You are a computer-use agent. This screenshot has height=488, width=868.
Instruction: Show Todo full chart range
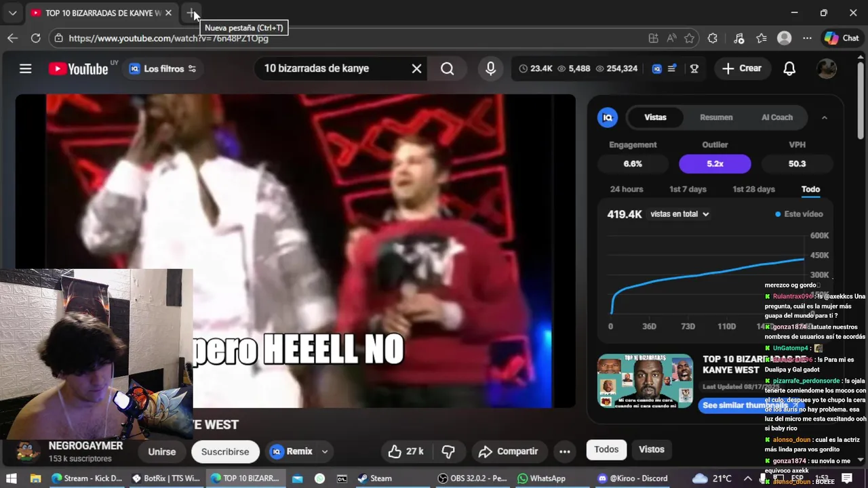[810, 189]
